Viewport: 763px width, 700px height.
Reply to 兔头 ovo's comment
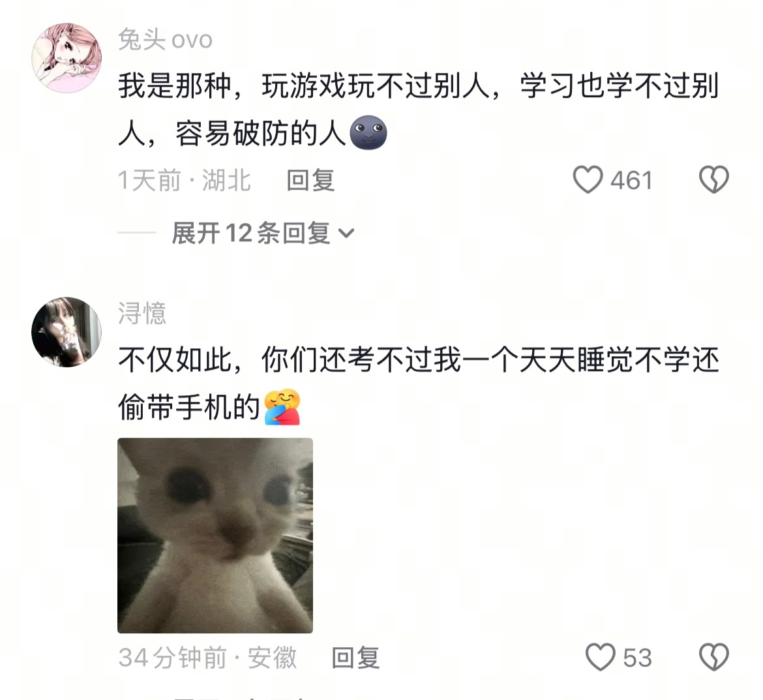click(x=310, y=180)
